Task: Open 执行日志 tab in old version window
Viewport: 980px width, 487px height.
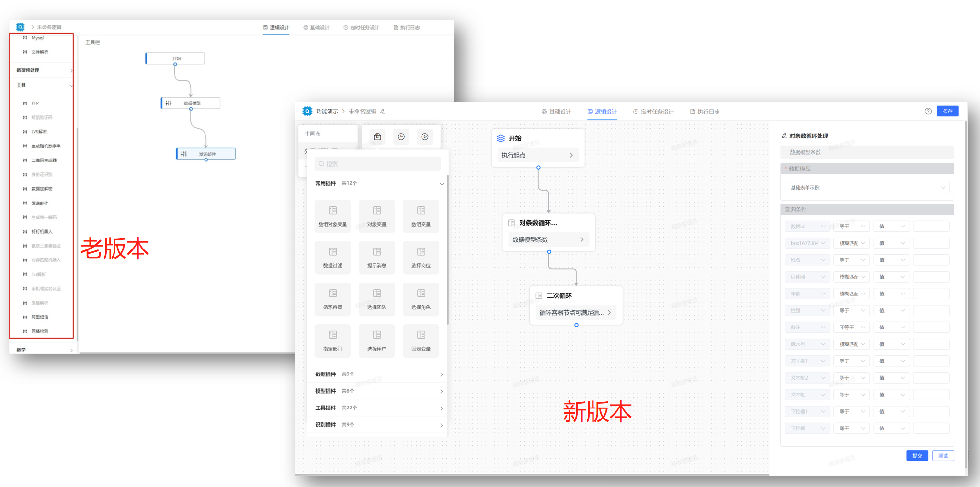Action: [407, 27]
